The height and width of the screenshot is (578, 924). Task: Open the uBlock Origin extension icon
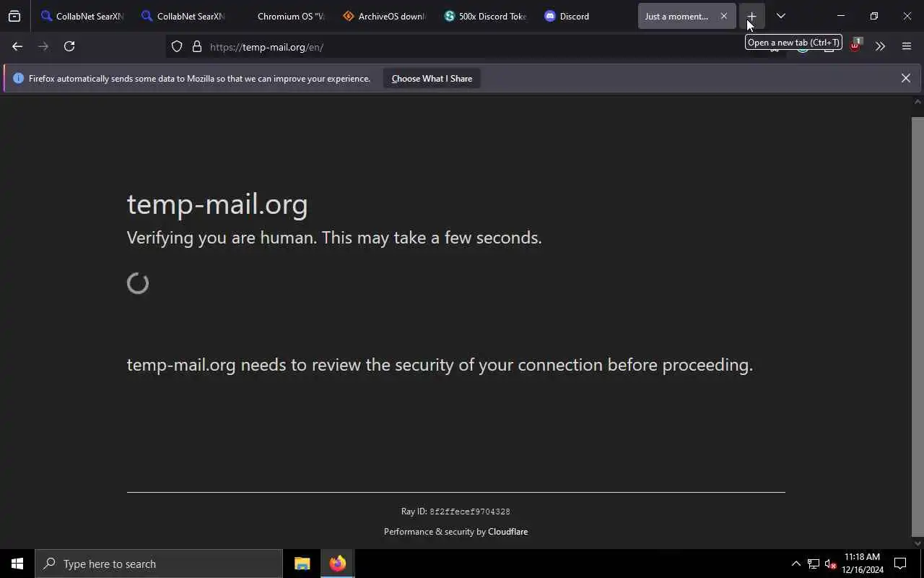pyautogui.click(x=855, y=46)
